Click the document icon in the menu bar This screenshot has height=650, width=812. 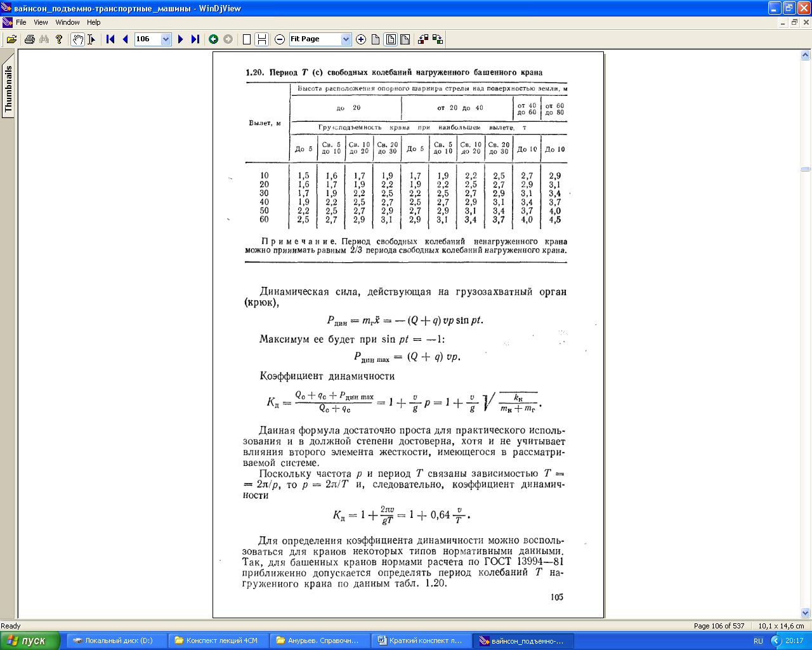click(8, 22)
